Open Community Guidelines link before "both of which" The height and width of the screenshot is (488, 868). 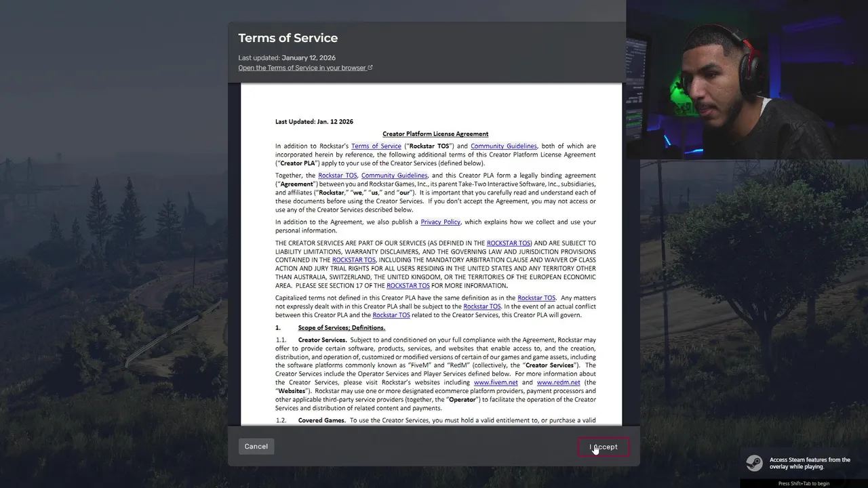504,146
